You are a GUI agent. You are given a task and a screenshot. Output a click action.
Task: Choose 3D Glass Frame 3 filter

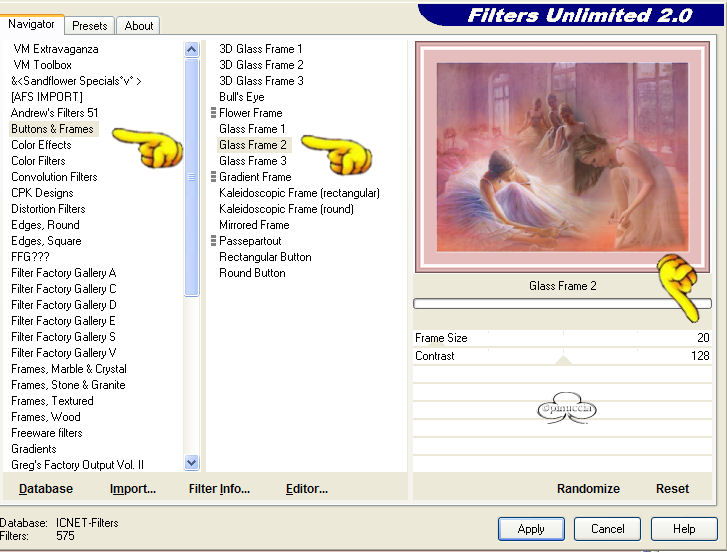click(261, 81)
